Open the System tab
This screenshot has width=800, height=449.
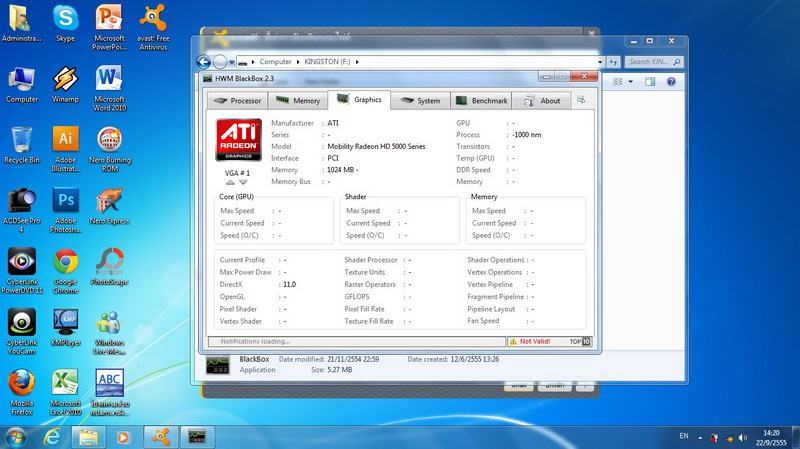(x=420, y=101)
